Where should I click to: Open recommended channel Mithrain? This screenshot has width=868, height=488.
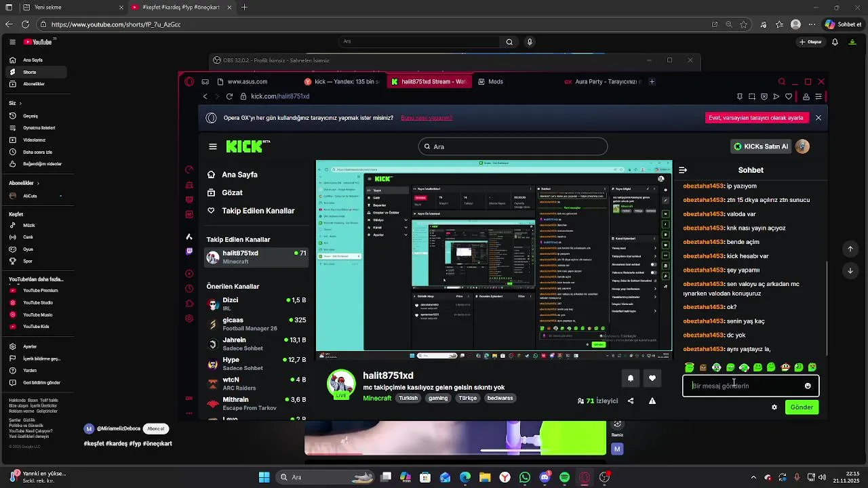click(256, 403)
